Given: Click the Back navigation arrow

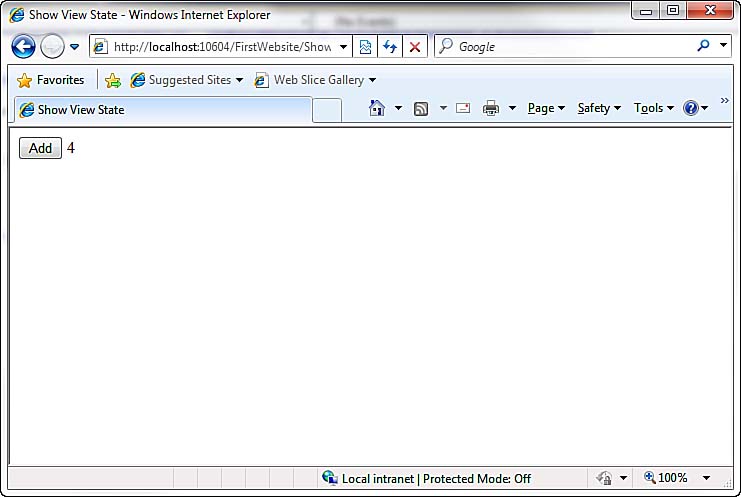Looking at the screenshot, I should pyautogui.click(x=23, y=47).
